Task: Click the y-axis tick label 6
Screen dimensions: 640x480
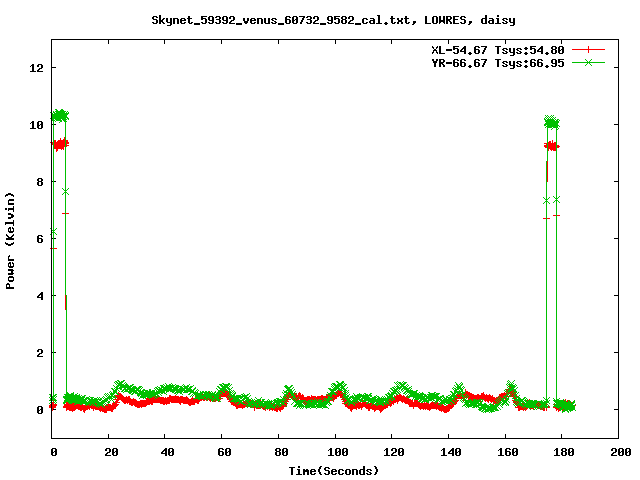Action: [40, 239]
